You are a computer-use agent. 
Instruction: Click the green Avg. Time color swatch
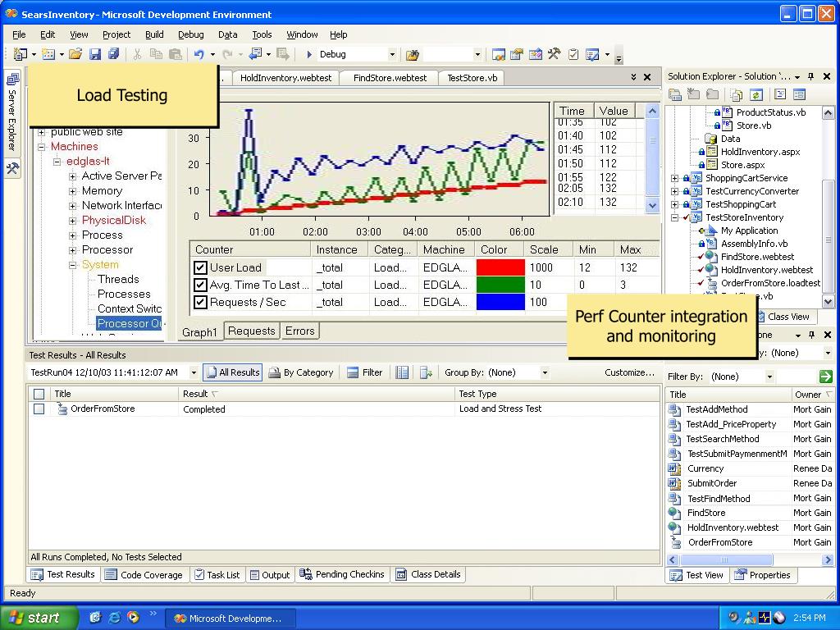(500, 285)
